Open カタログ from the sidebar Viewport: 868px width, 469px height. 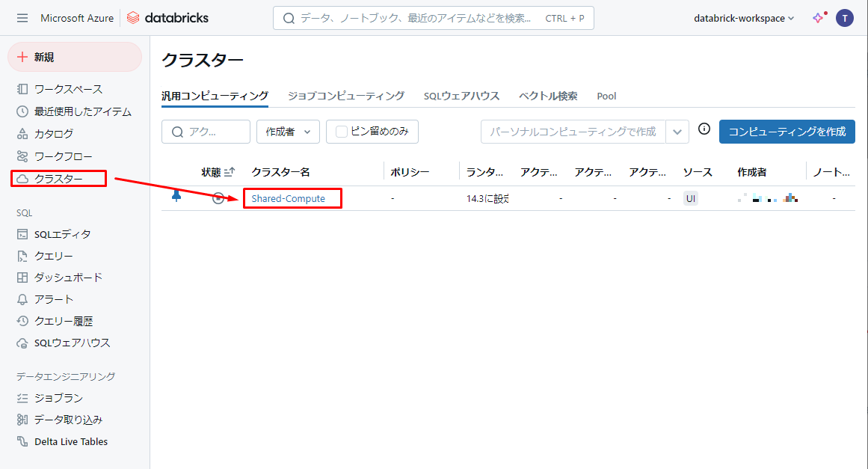point(54,134)
